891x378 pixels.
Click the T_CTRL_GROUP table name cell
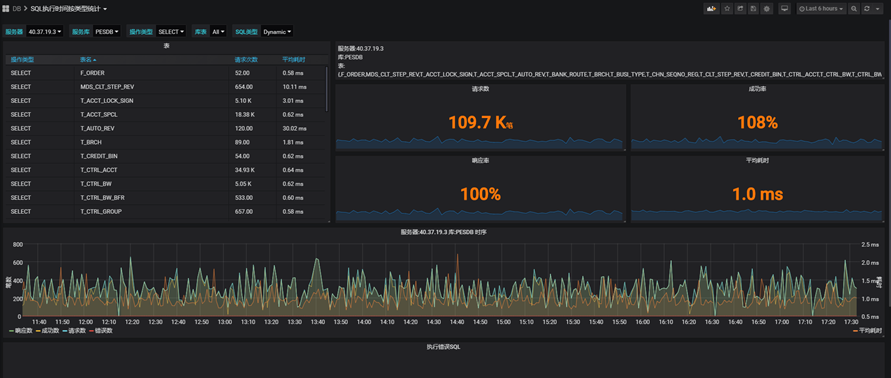tap(101, 211)
